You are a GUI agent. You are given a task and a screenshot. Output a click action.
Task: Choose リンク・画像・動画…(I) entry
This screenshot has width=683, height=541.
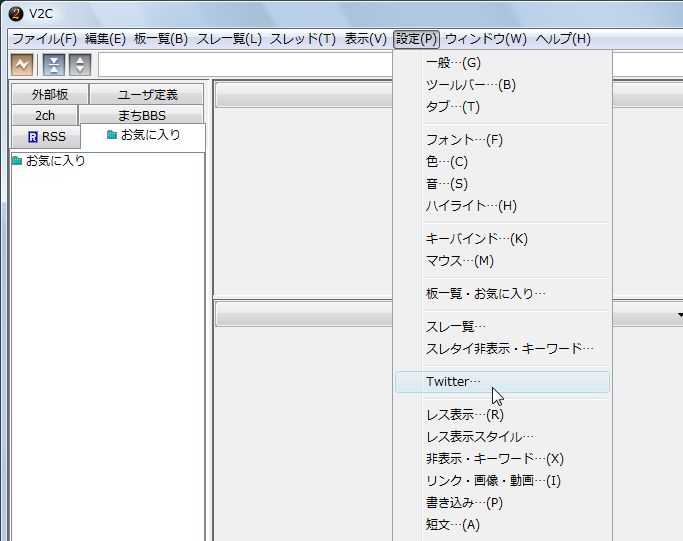point(502,480)
